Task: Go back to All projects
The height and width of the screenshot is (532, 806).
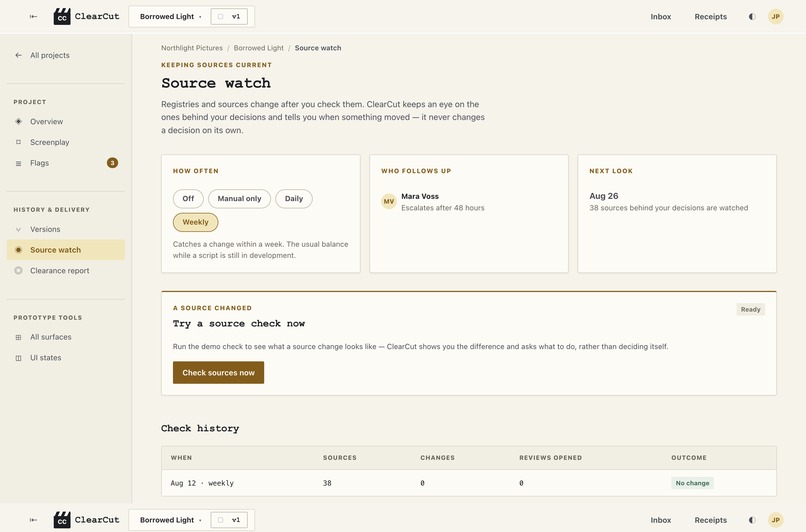Action: click(x=66, y=55)
